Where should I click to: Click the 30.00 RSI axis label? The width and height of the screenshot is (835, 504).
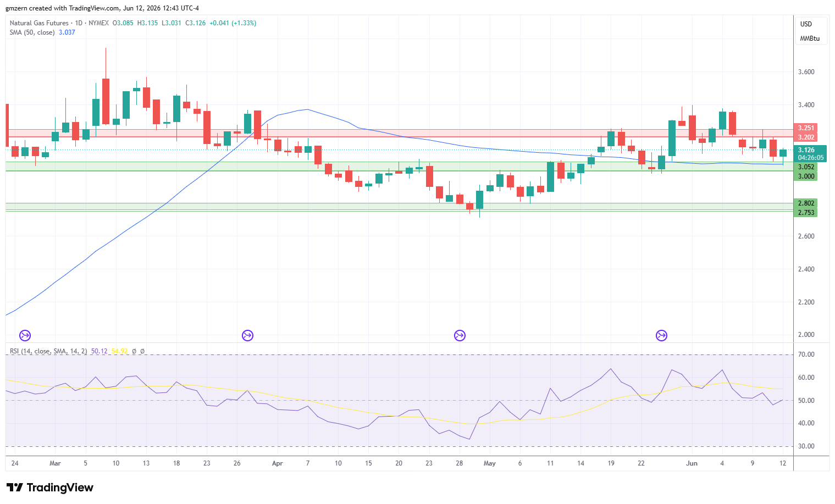click(806, 446)
